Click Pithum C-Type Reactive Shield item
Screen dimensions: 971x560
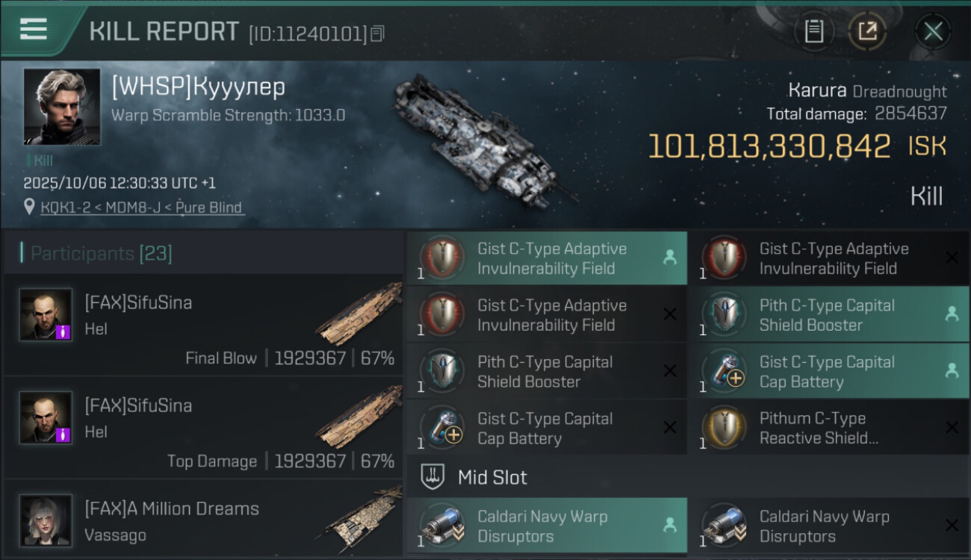point(828,429)
